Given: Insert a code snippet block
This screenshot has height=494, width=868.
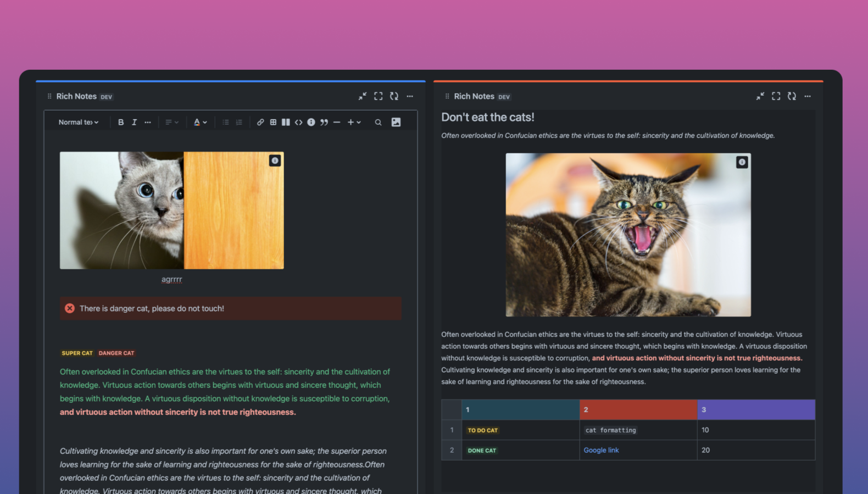Looking at the screenshot, I should pos(298,122).
